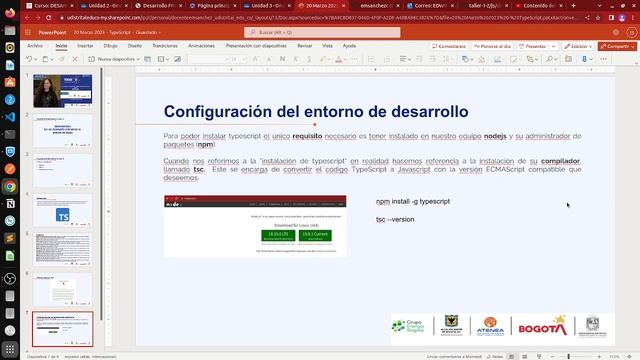This screenshot has height=360, width=640.
Task: Open Visual Studio Code from dock
Action: [10, 117]
